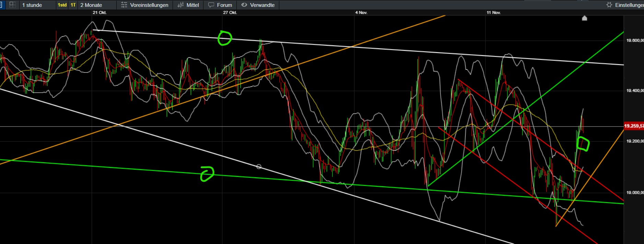This screenshot has width=644, height=244.
Task: Open Einstellungen chart settings
Action: click(x=625, y=5)
